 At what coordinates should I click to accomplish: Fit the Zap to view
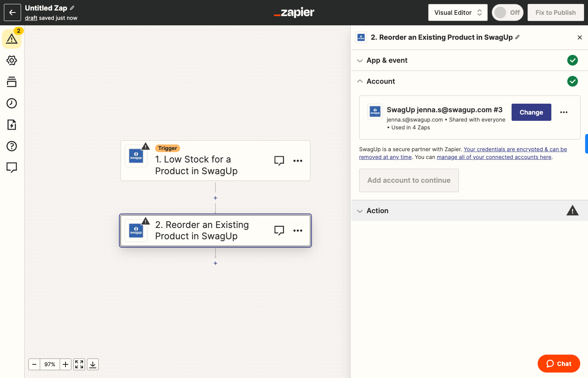click(79, 364)
